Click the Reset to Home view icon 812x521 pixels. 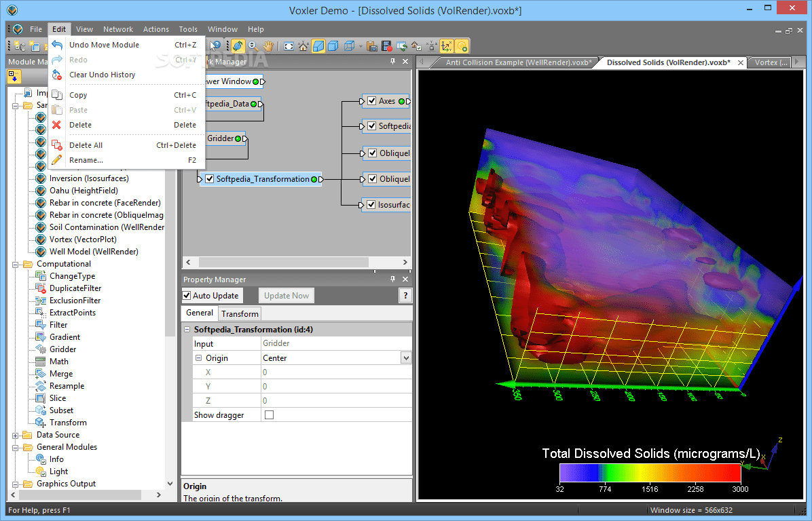303,46
